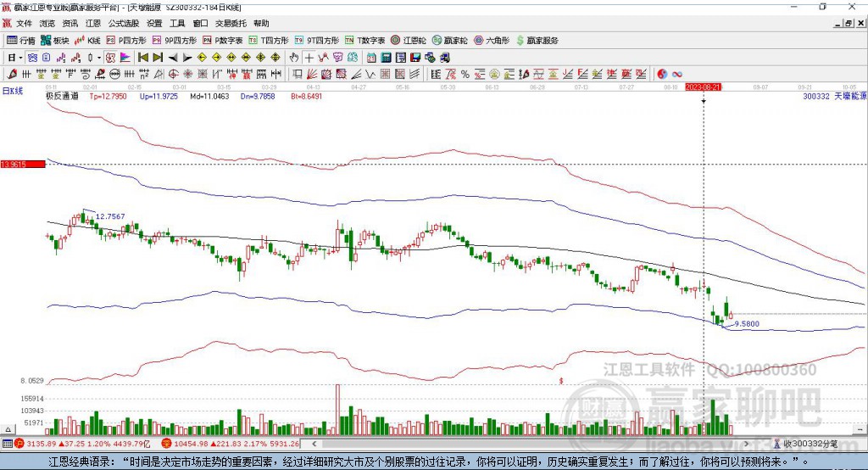Open the 设置 menu

pyautogui.click(x=154, y=23)
